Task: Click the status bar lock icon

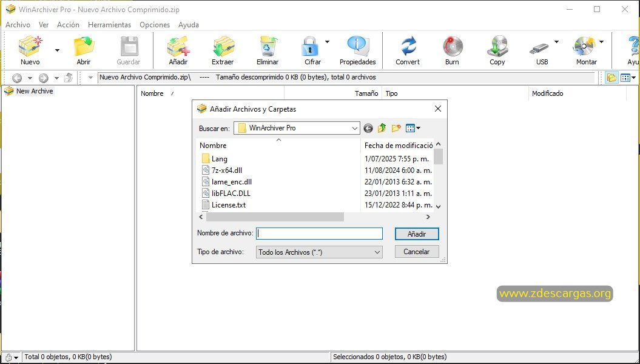Action: coord(8,357)
